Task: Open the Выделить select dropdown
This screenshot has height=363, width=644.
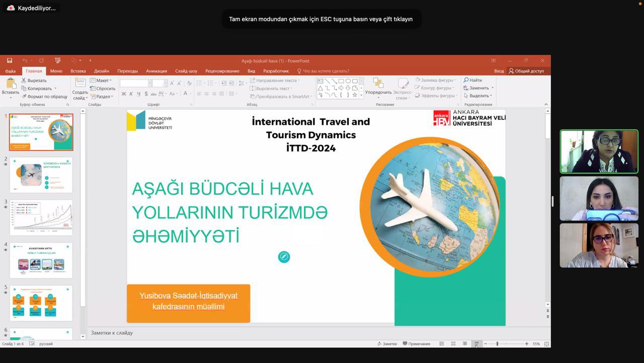Action: 478,96
